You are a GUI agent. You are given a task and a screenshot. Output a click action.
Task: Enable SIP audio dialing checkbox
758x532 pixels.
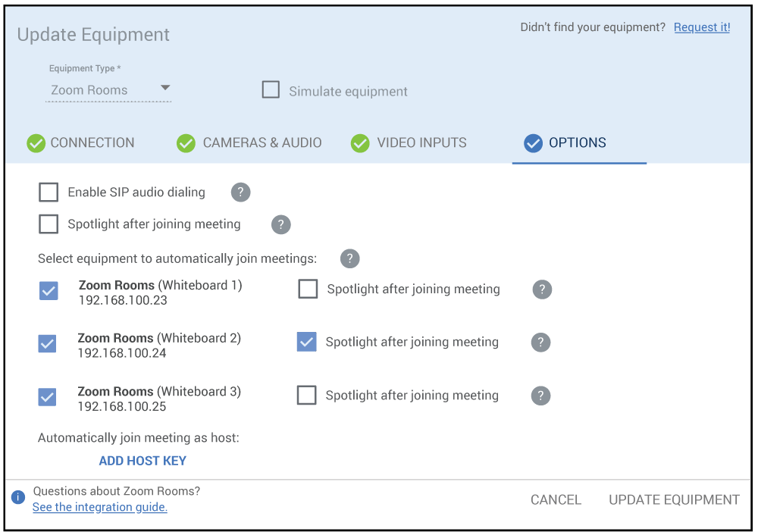[49, 192]
